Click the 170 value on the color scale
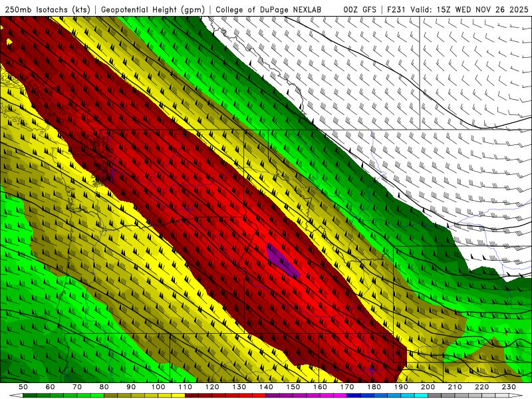 point(347,387)
